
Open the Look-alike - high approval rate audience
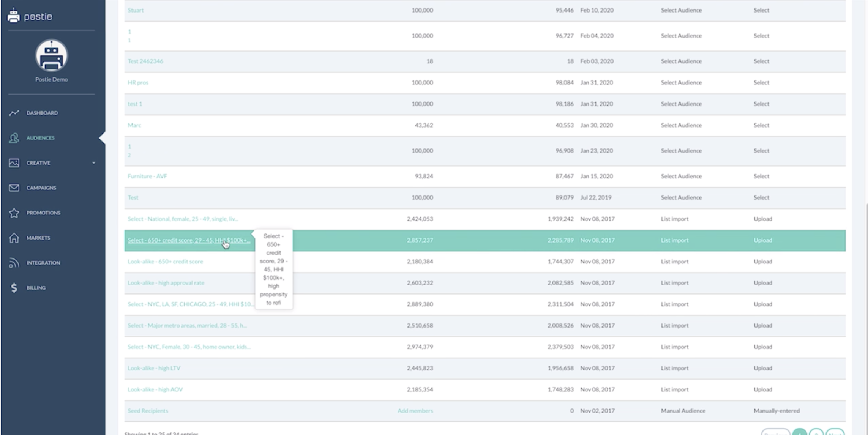point(166,283)
